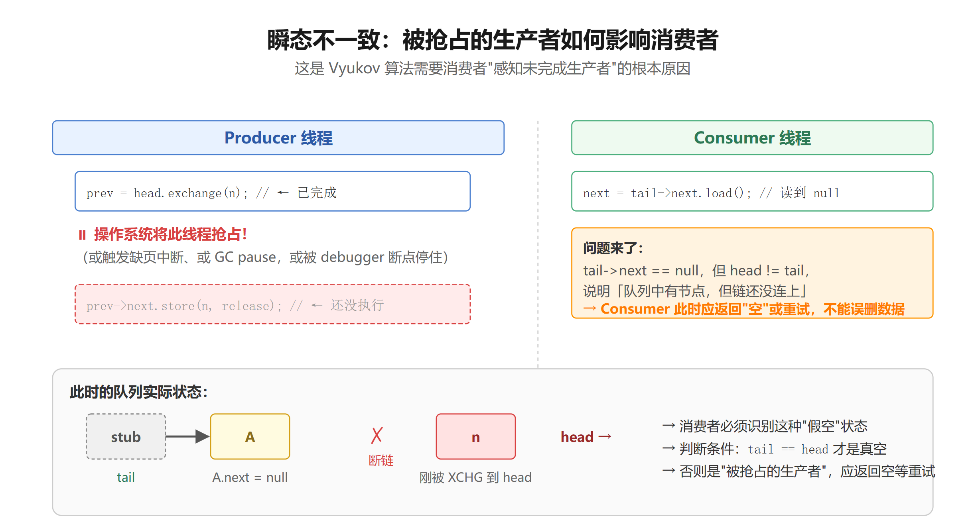This screenshot has height=532, width=980.
Task: Click the pink node n
Action: click(x=475, y=436)
